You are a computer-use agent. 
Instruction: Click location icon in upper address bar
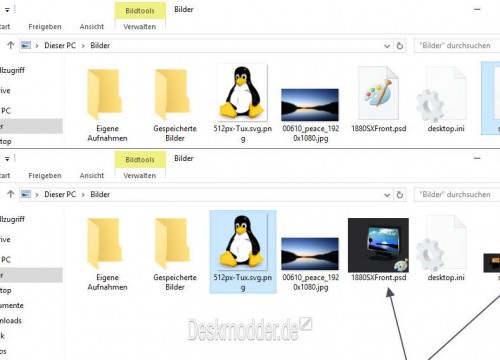26,45
